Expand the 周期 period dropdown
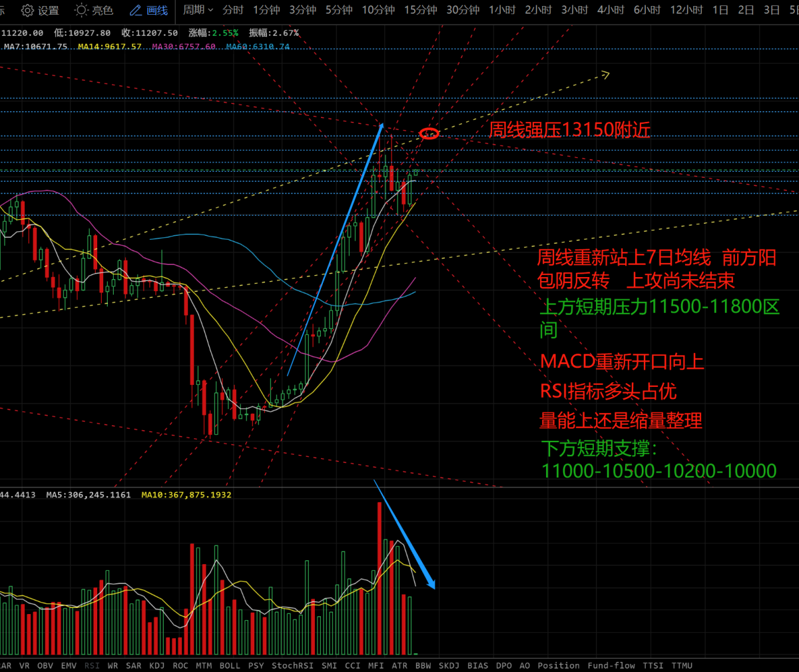This screenshot has height=672, width=799. pyautogui.click(x=198, y=10)
